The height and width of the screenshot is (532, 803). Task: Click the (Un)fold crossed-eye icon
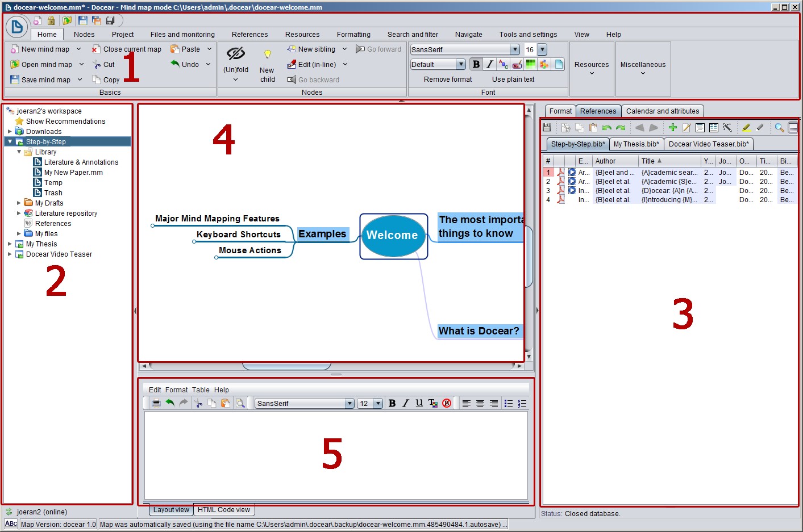coord(235,54)
